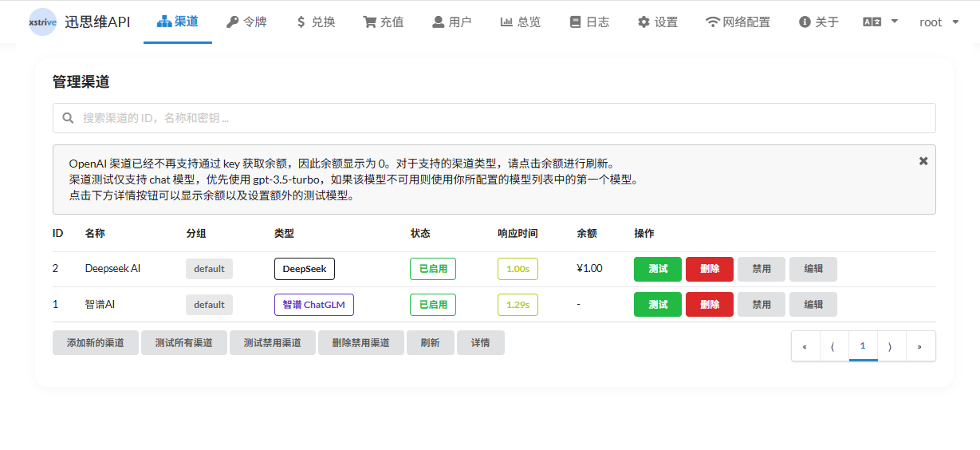This screenshot has width=980, height=450.
Task: Click 测试所有渠道 button
Action: [184, 343]
